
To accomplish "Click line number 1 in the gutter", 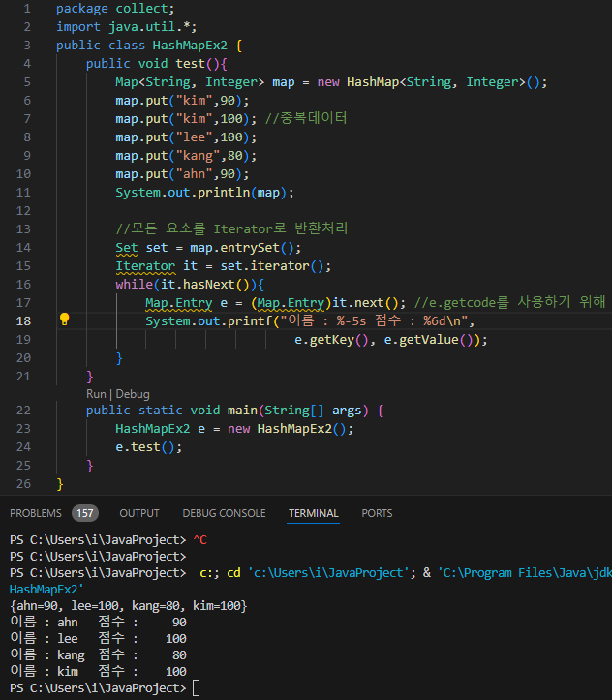I will tap(27, 9).
